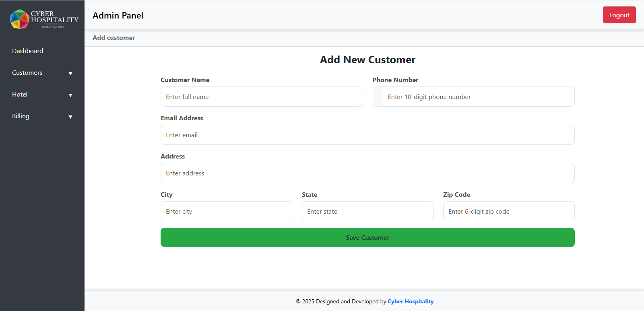Image resolution: width=644 pixels, height=311 pixels.
Task: Select the Billing sidebar menu label
Action: pos(21,116)
